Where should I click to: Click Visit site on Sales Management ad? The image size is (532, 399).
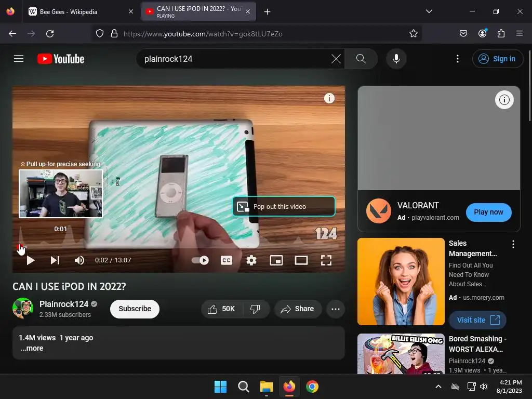click(x=478, y=320)
